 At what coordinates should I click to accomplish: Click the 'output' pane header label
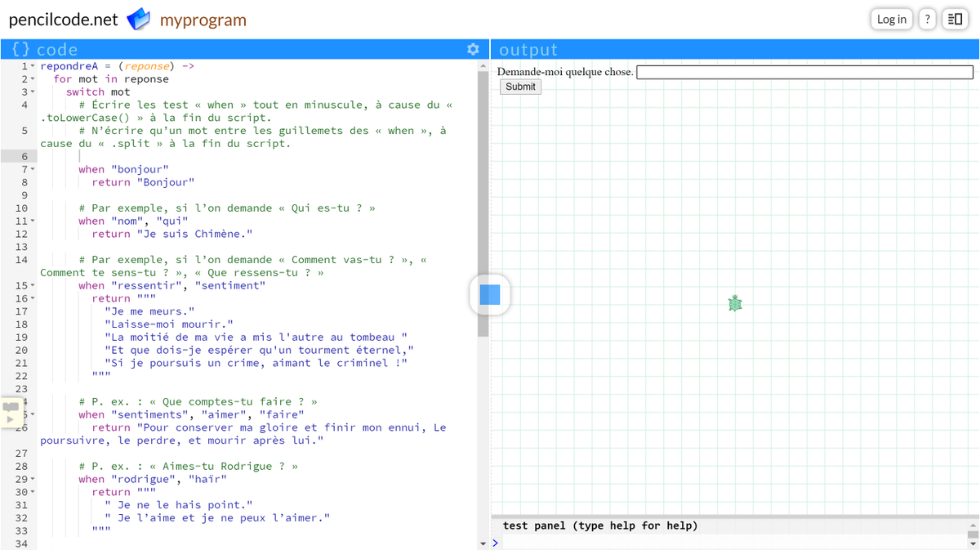(x=528, y=50)
